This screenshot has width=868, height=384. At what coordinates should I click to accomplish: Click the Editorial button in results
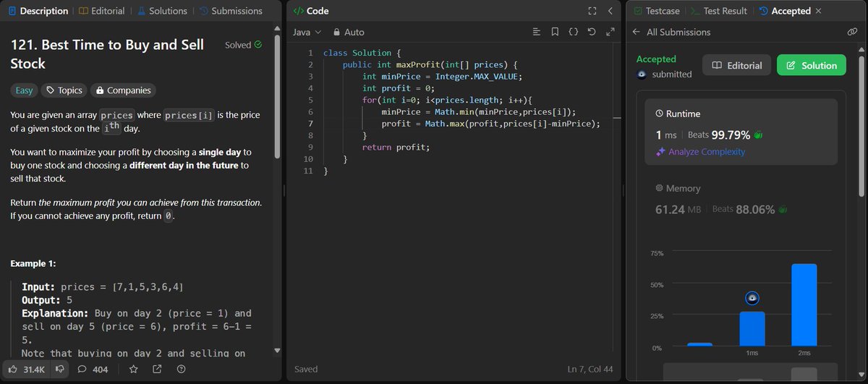point(737,65)
